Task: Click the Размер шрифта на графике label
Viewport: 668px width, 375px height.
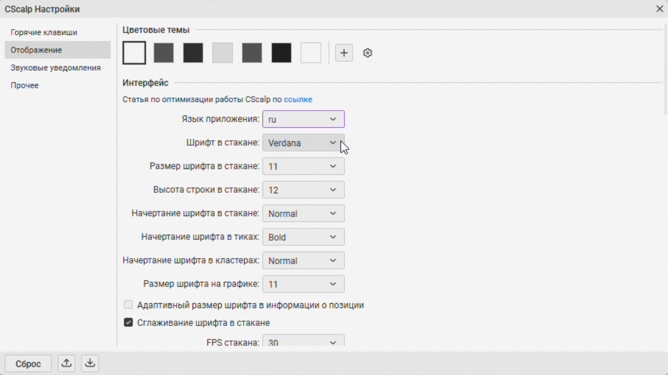Action: click(x=201, y=284)
